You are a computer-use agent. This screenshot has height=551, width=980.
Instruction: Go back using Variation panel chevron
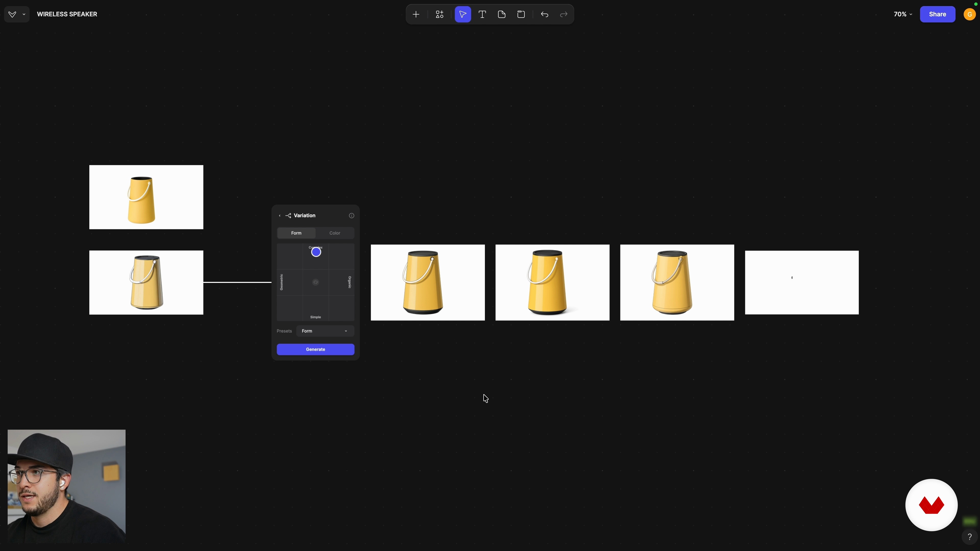[280, 216]
